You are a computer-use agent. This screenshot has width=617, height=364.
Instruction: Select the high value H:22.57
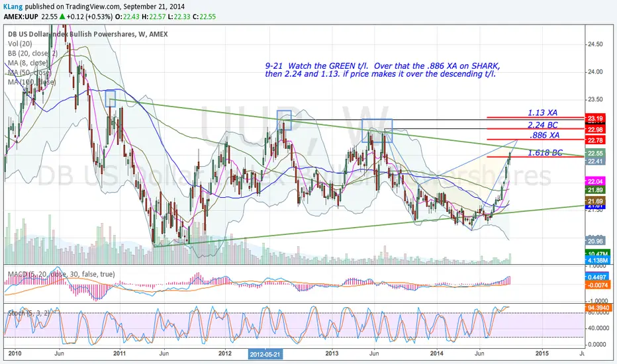153,17
